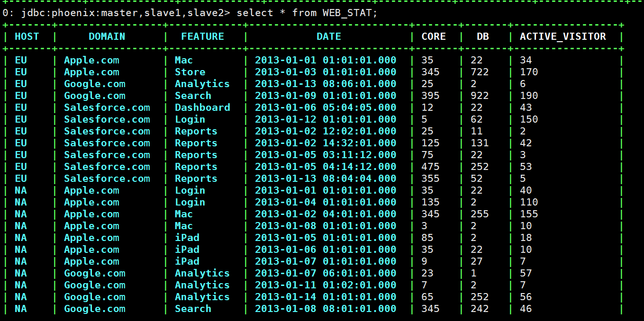Click the FEATURE column header
Screen dimensions: 644x321
(202, 36)
